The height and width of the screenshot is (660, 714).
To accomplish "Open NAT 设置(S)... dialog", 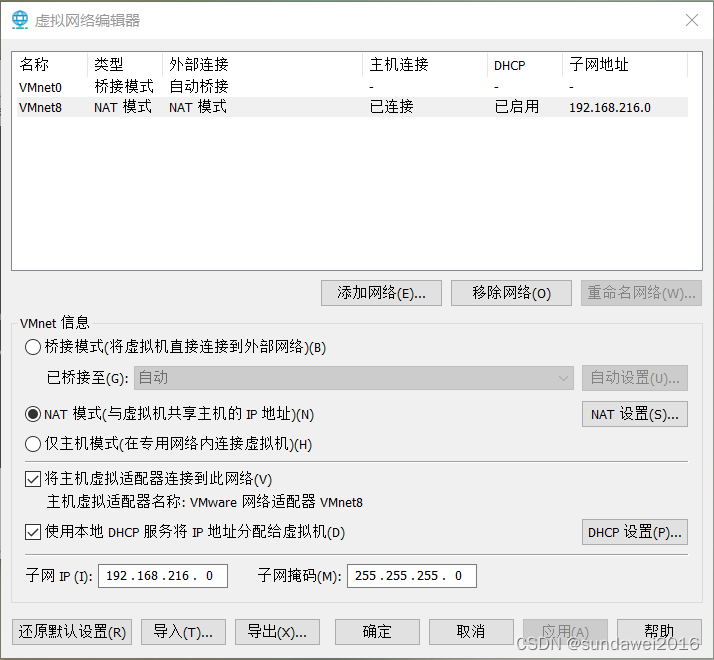I will tap(635, 414).
